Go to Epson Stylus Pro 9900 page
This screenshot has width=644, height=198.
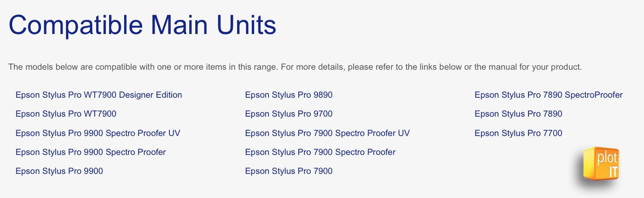coord(59,171)
